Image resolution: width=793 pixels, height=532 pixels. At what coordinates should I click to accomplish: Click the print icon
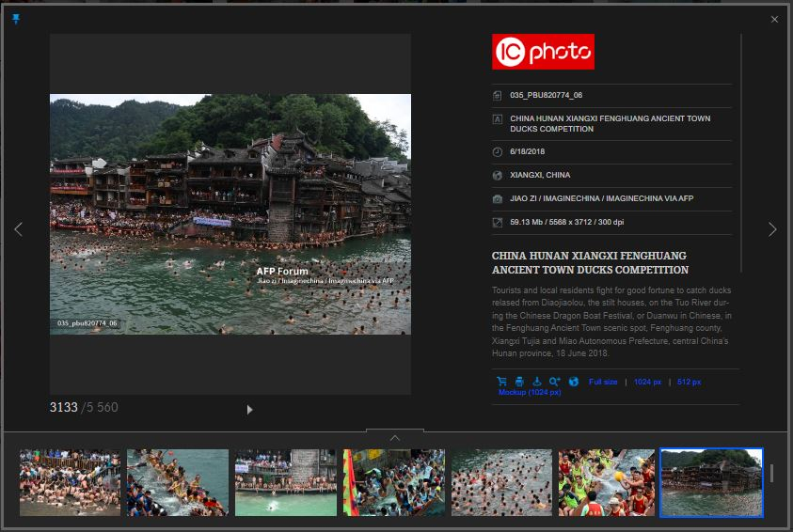coord(519,382)
